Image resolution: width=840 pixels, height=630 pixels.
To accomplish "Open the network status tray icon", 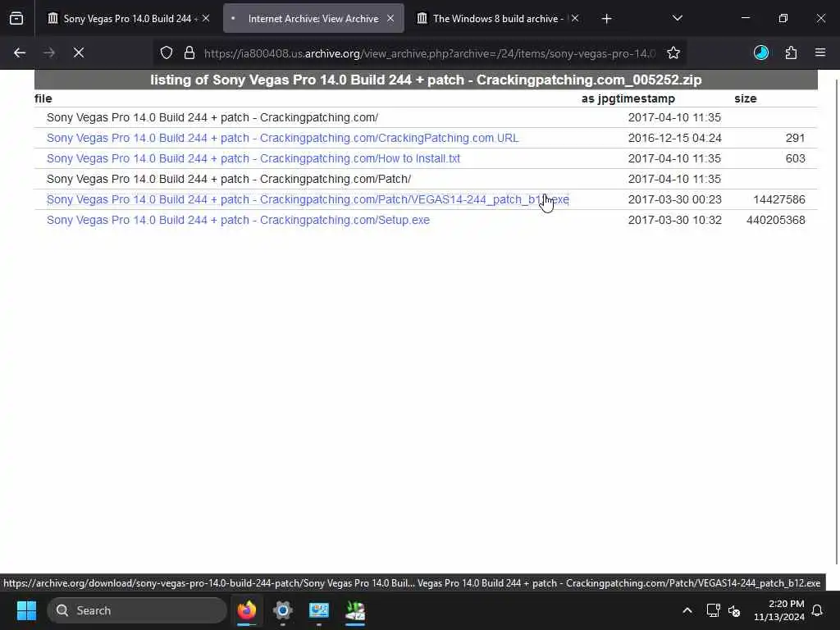I will point(713,610).
